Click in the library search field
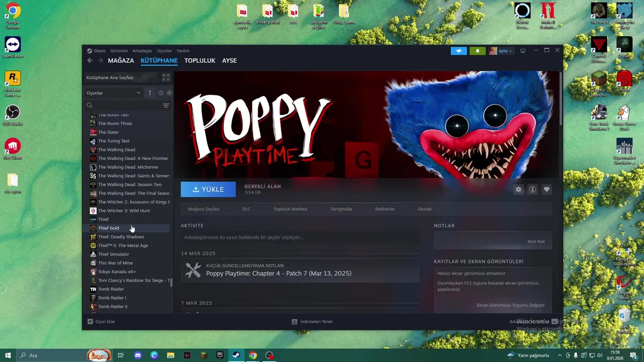 pyautogui.click(x=123, y=106)
